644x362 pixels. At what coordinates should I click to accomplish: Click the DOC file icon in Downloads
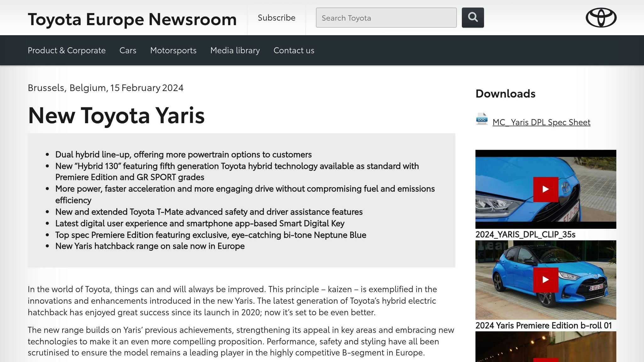tap(481, 119)
